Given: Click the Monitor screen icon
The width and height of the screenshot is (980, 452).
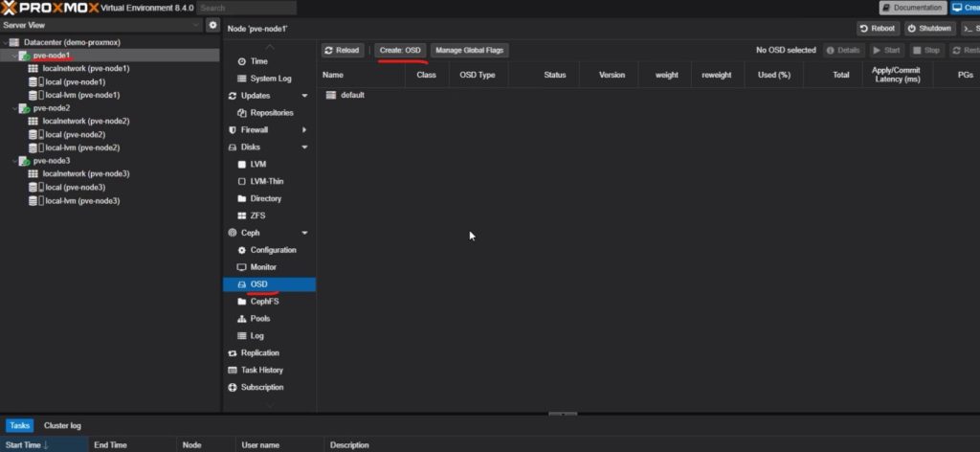Looking at the screenshot, I should click(242, 267).
